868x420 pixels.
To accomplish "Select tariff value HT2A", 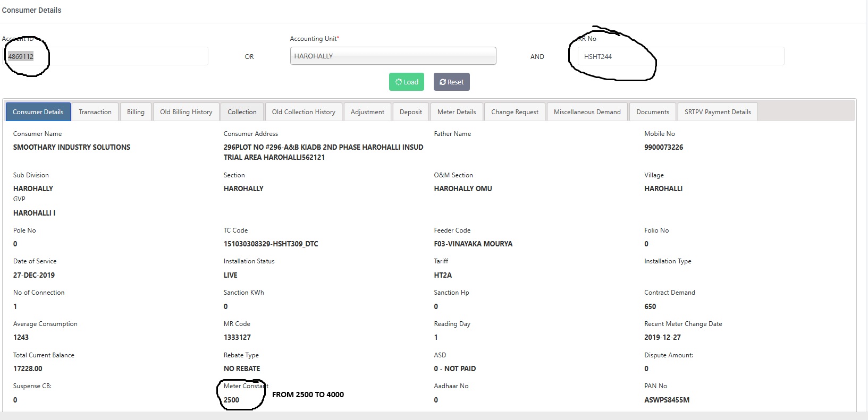I will coord(443,275).
